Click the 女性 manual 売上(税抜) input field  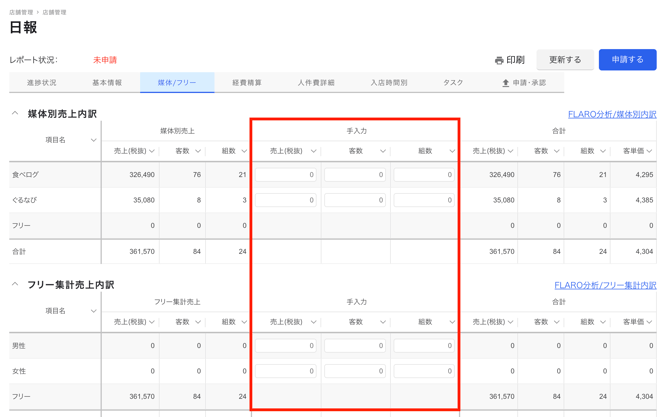pos(286,371)
